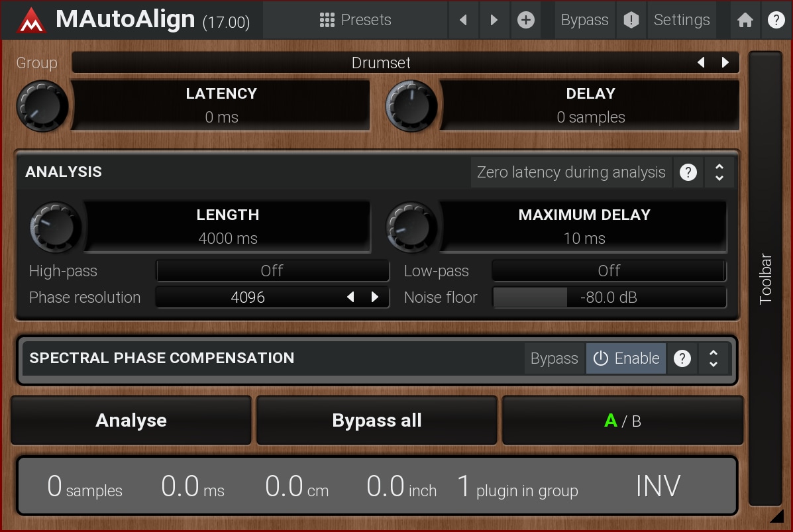The width and height of the screenshot is (793, 532).
Task: Click the Bypass all button
Action: coord(376,421)
